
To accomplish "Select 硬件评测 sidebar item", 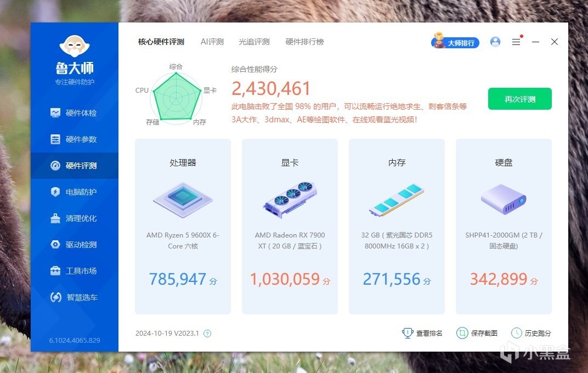I will [74, 165].
